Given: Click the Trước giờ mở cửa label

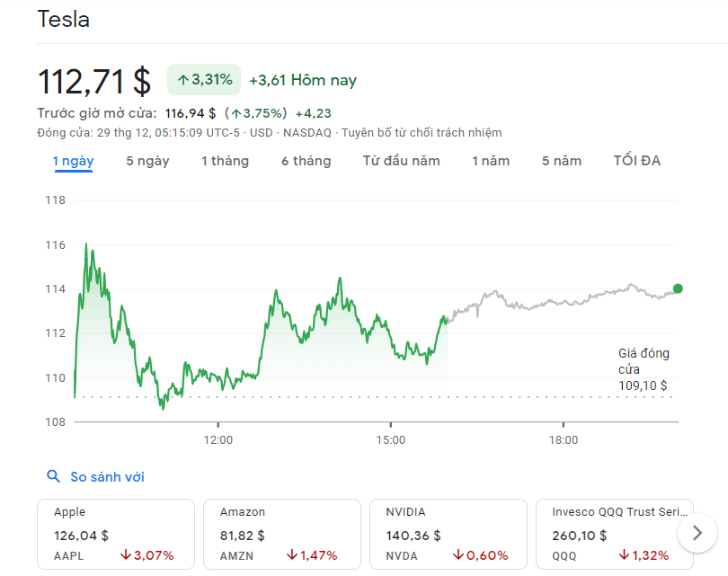Looking at the screenshot, I should pos(97,113).
